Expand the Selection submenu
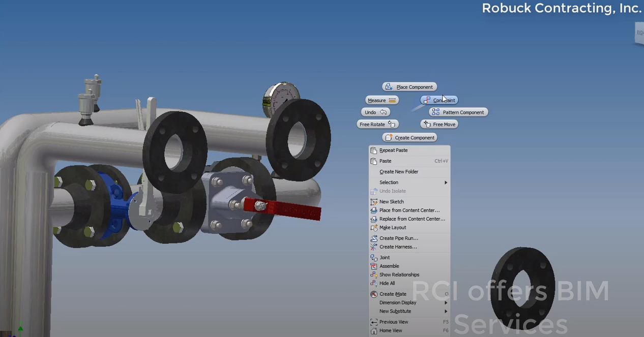644x337 pixels. point(409,182)
